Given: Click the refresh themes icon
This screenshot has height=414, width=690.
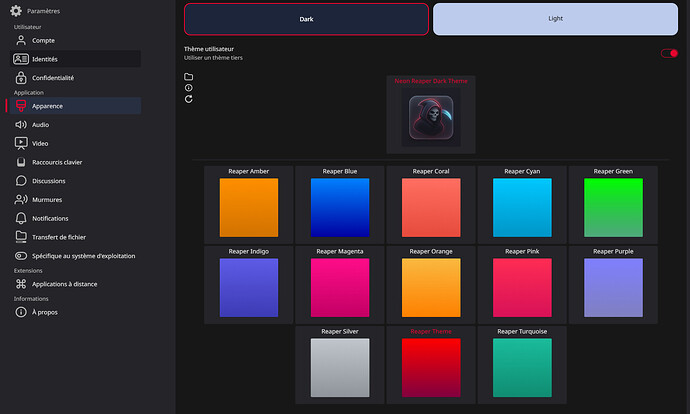Looking at the screenshot, I should [189, 99].
